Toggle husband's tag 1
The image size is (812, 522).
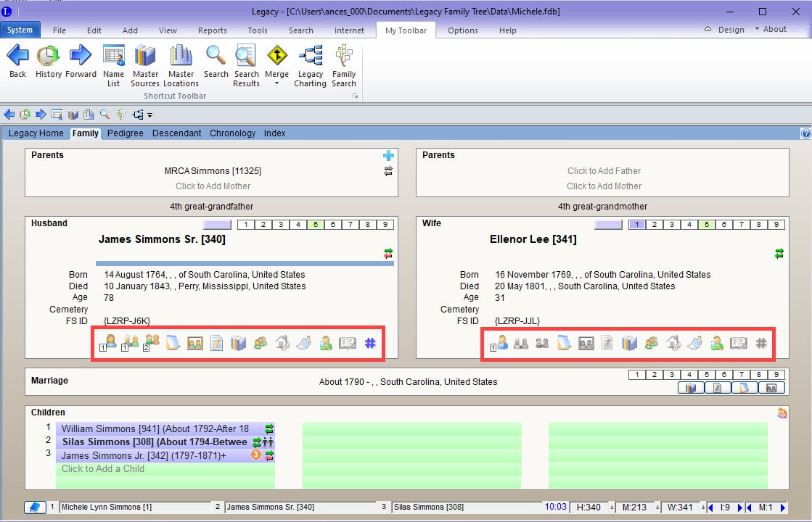click(246, 225)
